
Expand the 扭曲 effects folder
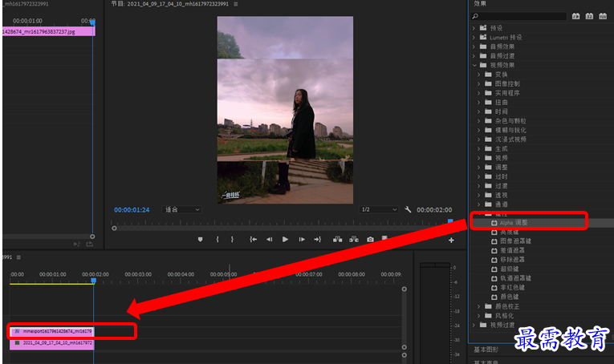tap(478, 103)
